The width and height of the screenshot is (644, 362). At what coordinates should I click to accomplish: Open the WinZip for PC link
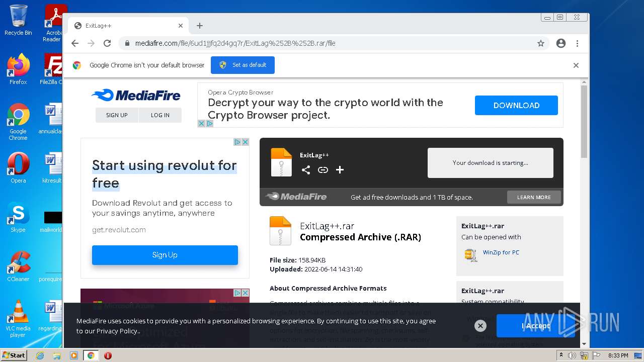point(501,252)
